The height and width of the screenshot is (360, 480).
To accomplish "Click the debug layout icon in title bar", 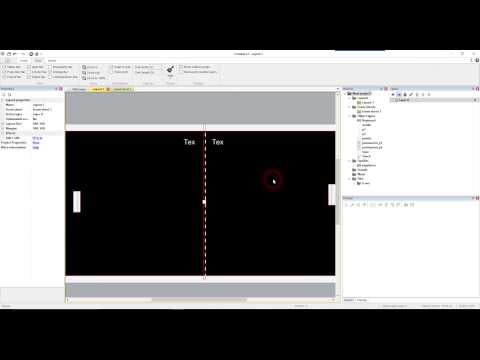I will [37, 54].
